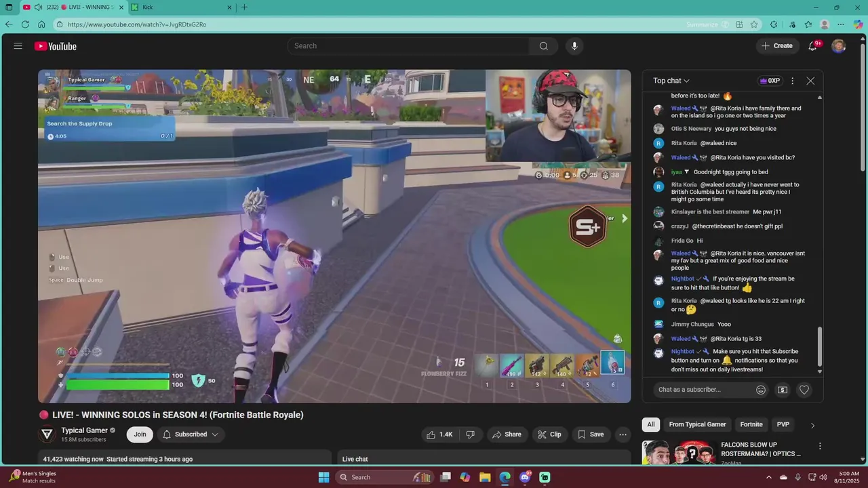Close the Kick tab
Image resolution: width=868 pixels, height=488 pixels.
pos(229,7)
